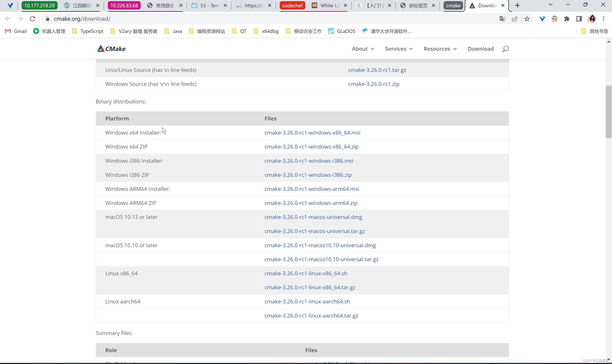Expand the Services dropdown menu
This screenshot has width=612, height=364.
coord(399,49)
